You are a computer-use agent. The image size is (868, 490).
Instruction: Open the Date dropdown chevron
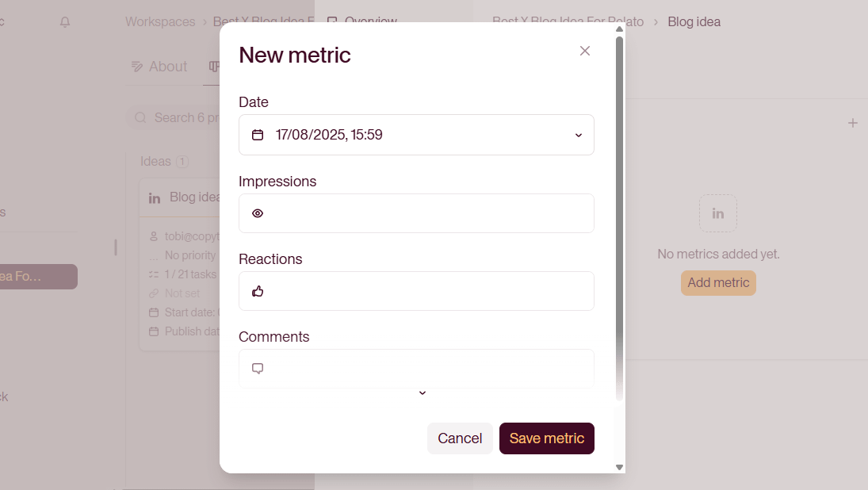[579, 135]
